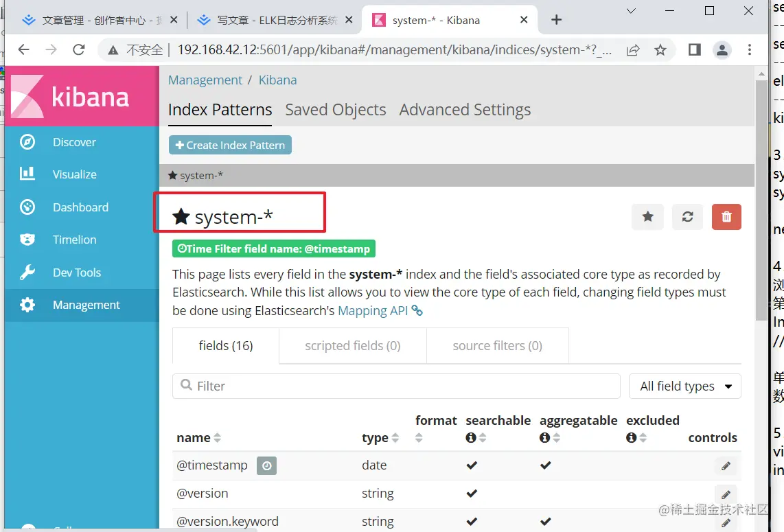Sort by aggregatable column arrows

pos(557,438)
